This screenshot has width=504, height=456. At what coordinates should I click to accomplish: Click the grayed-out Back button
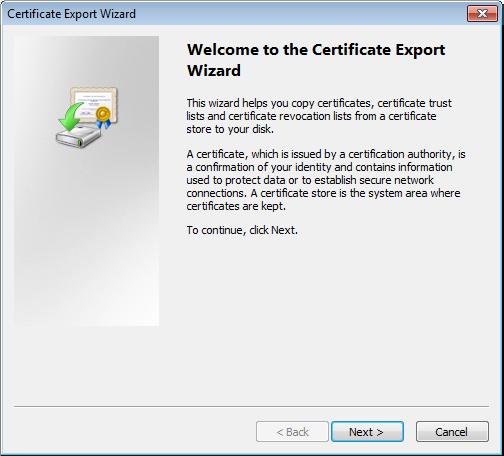292,432
